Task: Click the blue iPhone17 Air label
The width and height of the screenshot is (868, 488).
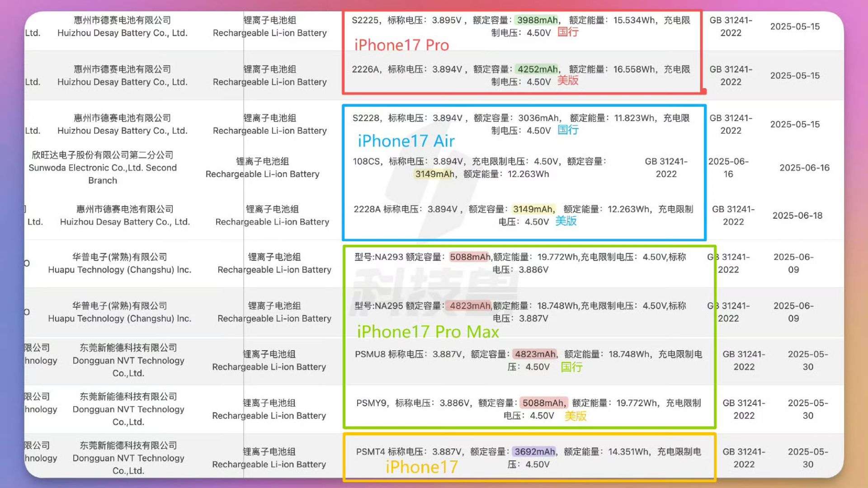Action: point(406,141)
